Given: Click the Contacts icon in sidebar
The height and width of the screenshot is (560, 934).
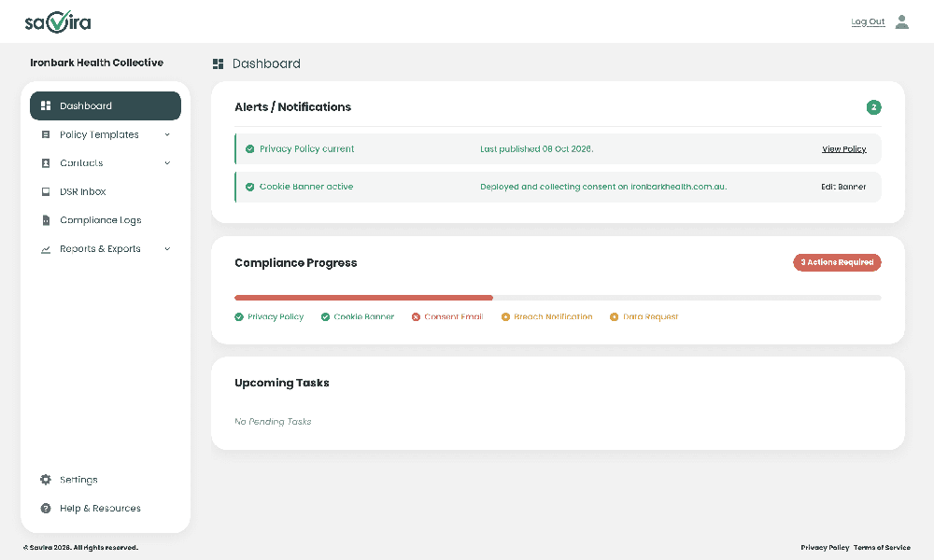Looking at the screenshot, I should point(45,163).
